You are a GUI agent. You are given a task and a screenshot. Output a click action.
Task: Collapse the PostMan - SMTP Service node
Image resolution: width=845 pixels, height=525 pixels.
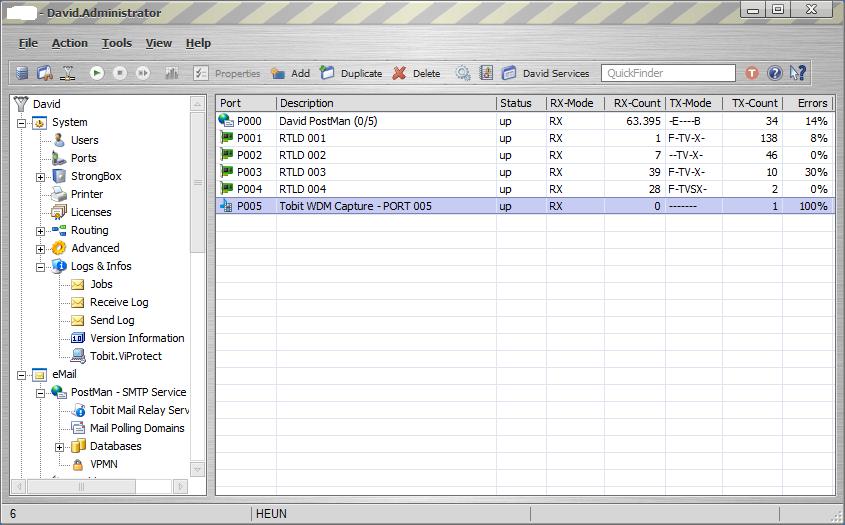pyautogui.click(x=40, y=393)
